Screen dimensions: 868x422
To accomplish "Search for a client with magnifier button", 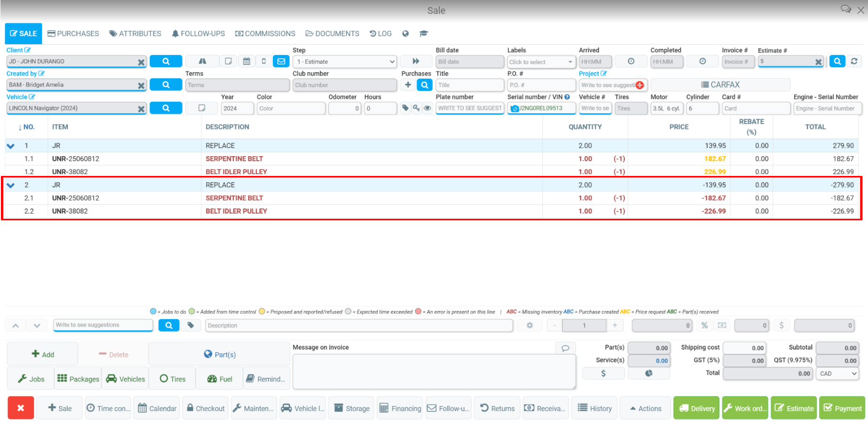I will [x=166, y=62].
